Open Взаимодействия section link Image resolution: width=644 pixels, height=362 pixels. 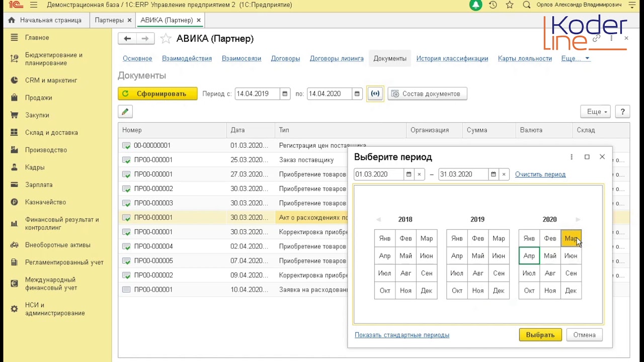187,59
